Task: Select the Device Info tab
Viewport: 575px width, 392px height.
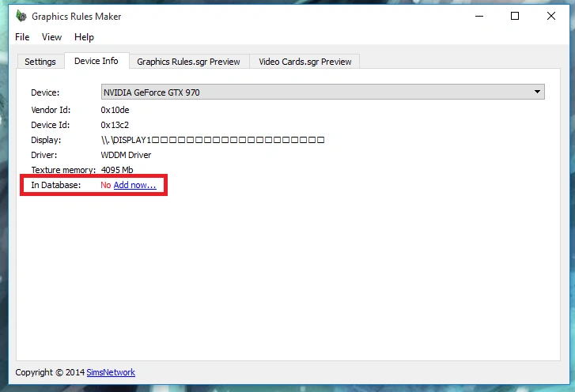Action: [x=96, y=61]
